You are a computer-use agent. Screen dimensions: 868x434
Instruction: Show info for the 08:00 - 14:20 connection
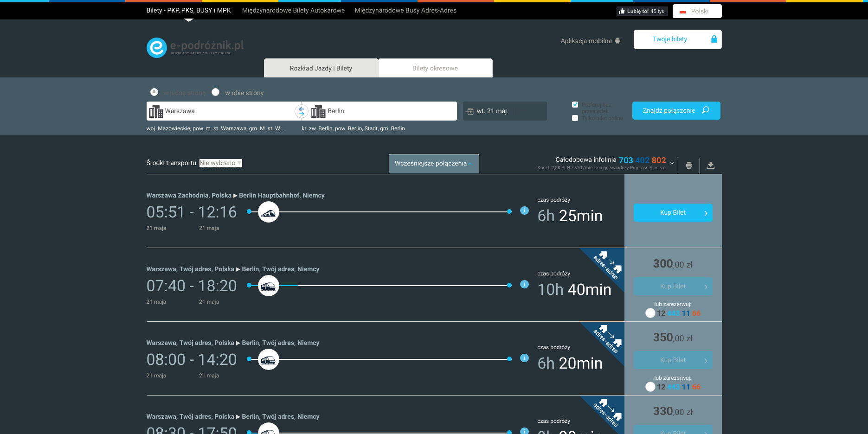(525, 358)
